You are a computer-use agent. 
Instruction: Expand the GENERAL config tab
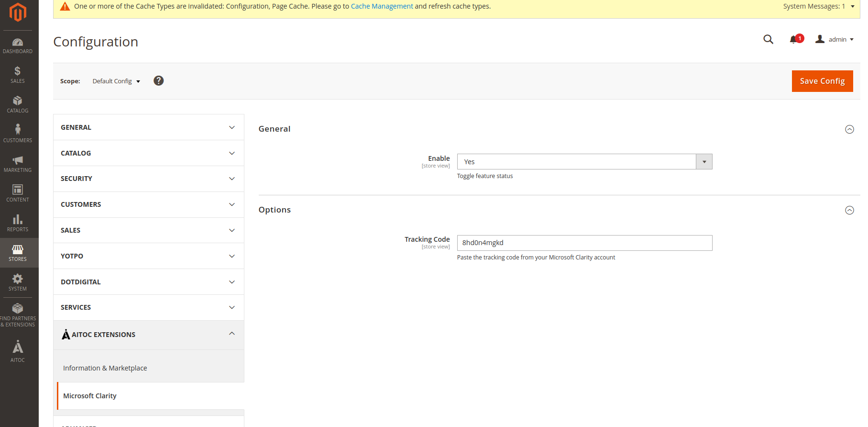click(x=149, y=127)
